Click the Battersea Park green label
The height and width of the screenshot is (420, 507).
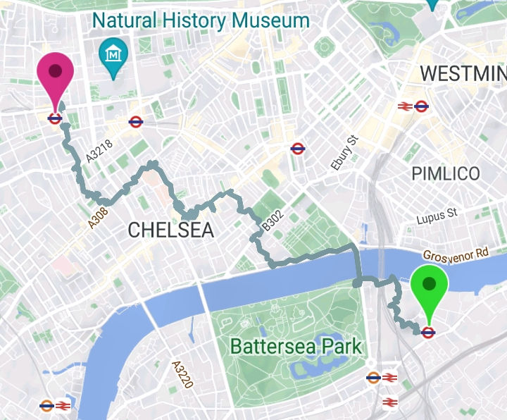pyautogui.click(x=296, y=346)
